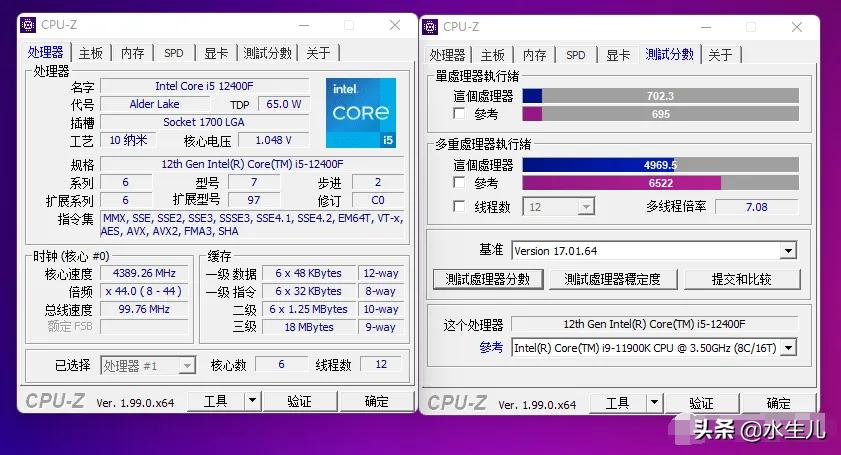841x455 pixels.
Task: Expand the 工具 arrow in left window
Action: 253,401
